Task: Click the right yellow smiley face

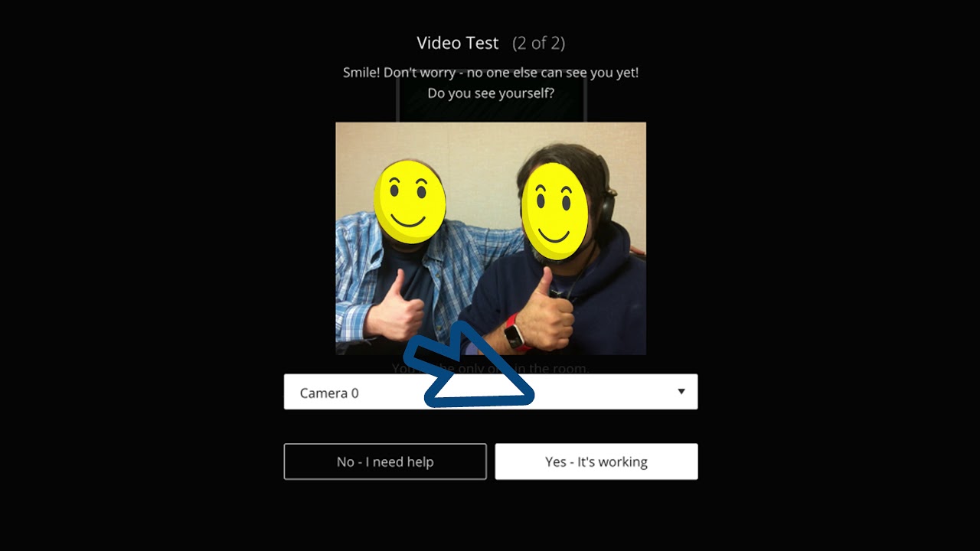Action: [555, 211]
